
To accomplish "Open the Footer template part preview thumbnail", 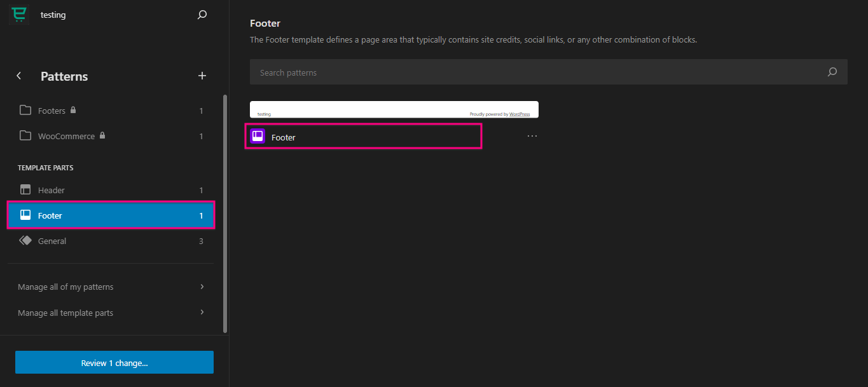I will [394, 109].
